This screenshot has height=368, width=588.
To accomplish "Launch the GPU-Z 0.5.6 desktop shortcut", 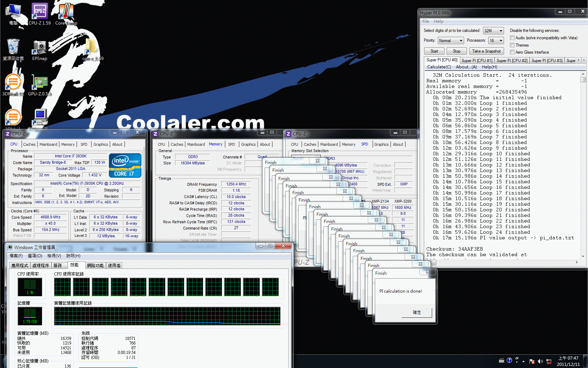I will (x=40, y=85).
